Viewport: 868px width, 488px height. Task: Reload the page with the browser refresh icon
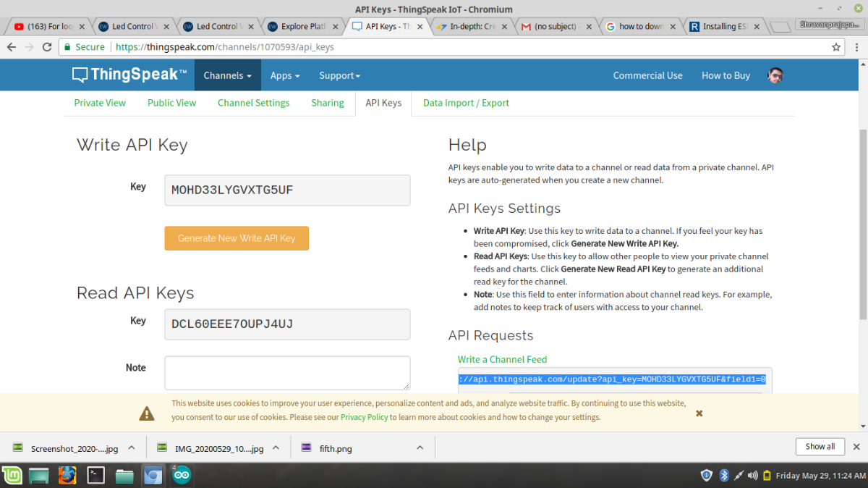pos(47,47)
